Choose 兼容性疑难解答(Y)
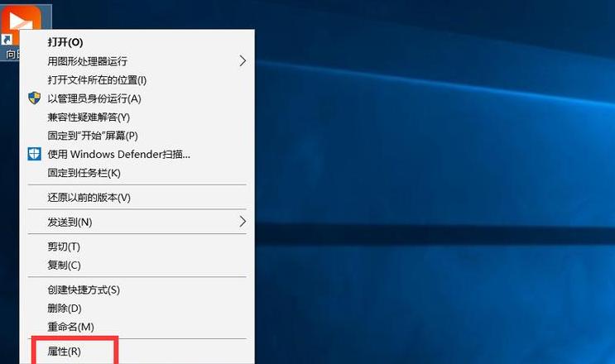This screenshot has height=364, width=615. coord(89,117)
